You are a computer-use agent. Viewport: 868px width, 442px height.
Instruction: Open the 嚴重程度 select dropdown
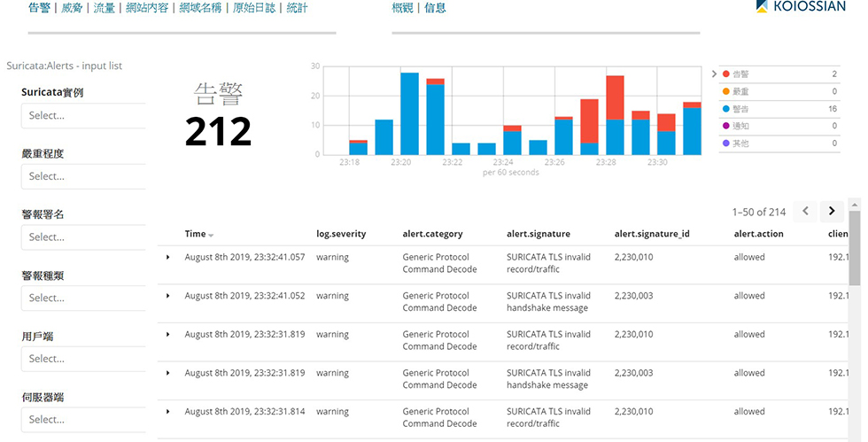pos(83,176)
